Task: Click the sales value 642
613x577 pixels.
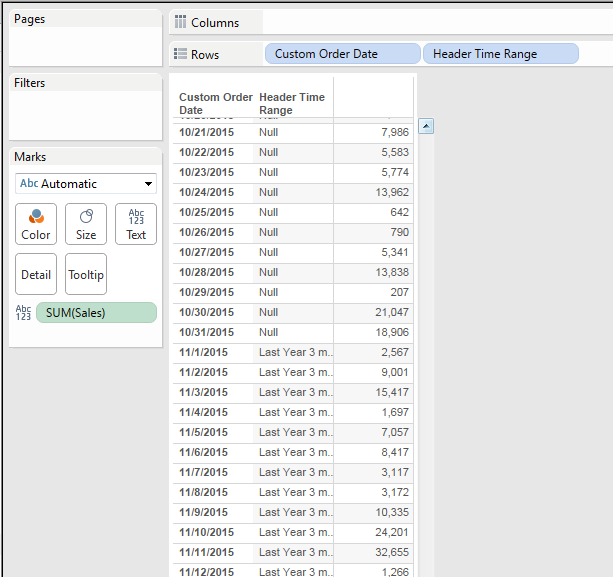Action: pos(400,212)
